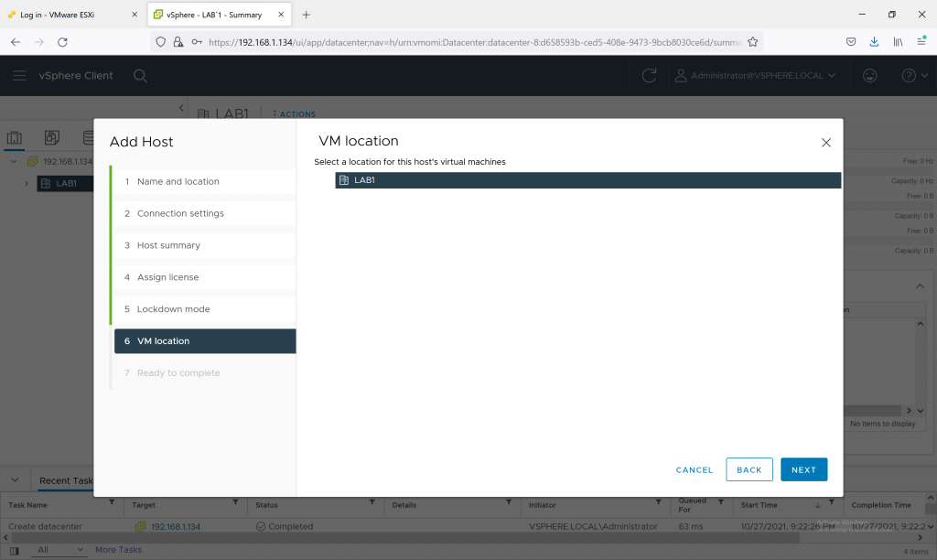The width and height of the screenshot is (937, 560).
Task: Collapse the 192.168.1.134 vCenter tree node
Action: tap(14, 161)
